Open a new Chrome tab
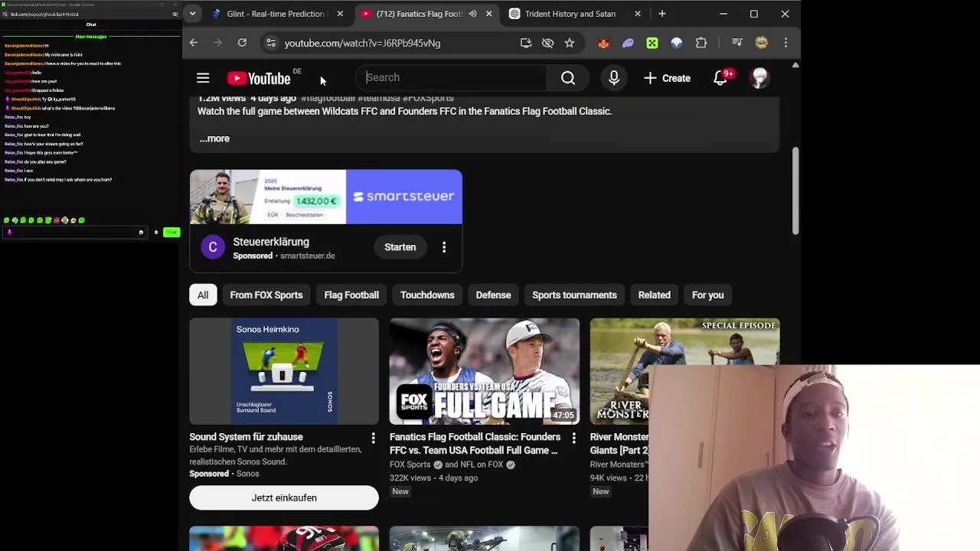Screen dimensions: 980x551 click(662, 14)
